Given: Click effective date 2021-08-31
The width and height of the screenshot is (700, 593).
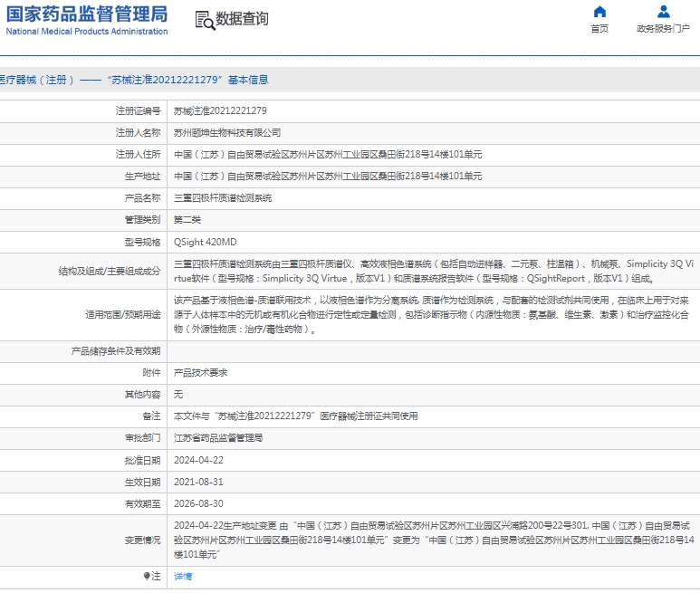Looking at the screenshot, I should 198,482.
